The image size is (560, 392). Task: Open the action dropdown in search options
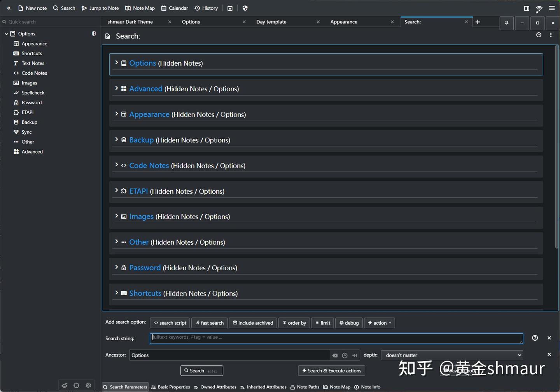point(379,323)
